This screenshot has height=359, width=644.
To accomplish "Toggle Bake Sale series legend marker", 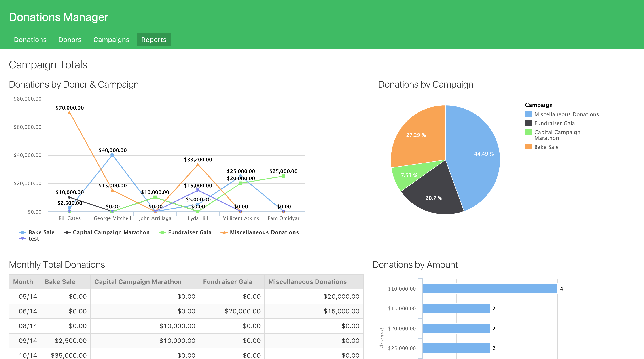I will (x=23, y=232).
